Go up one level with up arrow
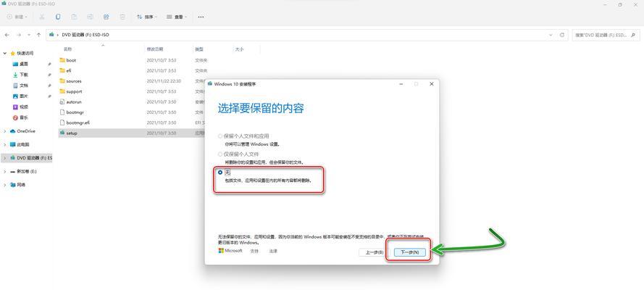Viewport: 644px width, 290px height. pyautogui.click(x=38, y=35)
